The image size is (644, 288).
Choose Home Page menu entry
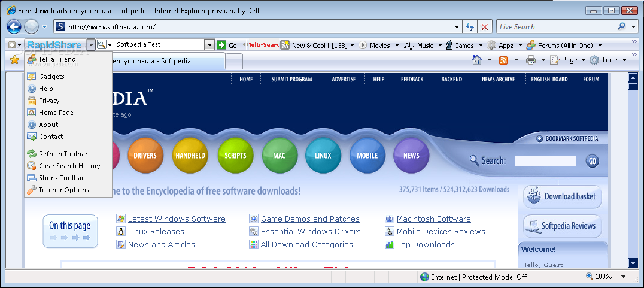(68, 113)
